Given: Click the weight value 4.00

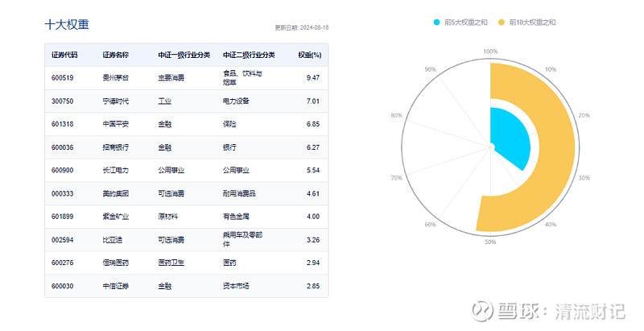Looking at the screenshot, I should pyautogui.click(x=313, y=217).
